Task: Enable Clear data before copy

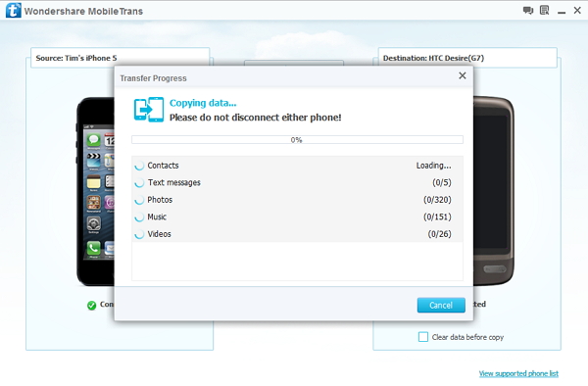Action: pyautogui.click(x=423, y=337)
